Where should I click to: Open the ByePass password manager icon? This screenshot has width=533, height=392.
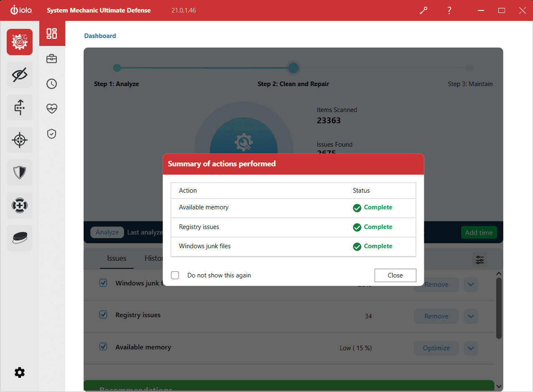[20, 107]
